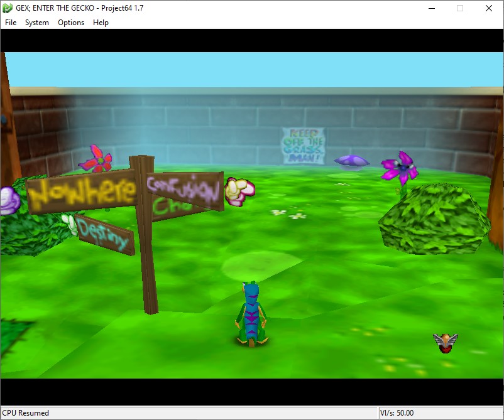Click the Project64 app icon in title bar
The width and height of the screenshot is (504, 420).
pos(8,8)
